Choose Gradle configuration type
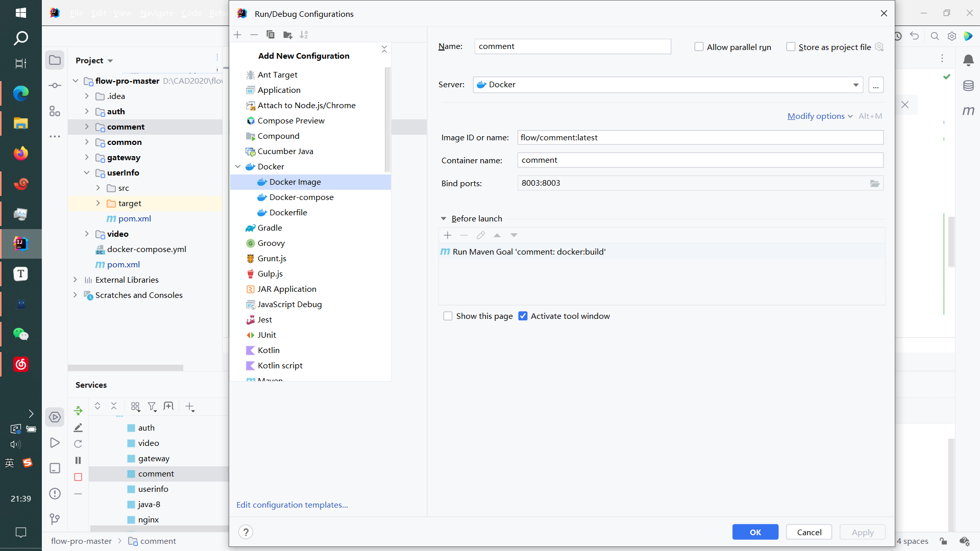 [310, 228]
